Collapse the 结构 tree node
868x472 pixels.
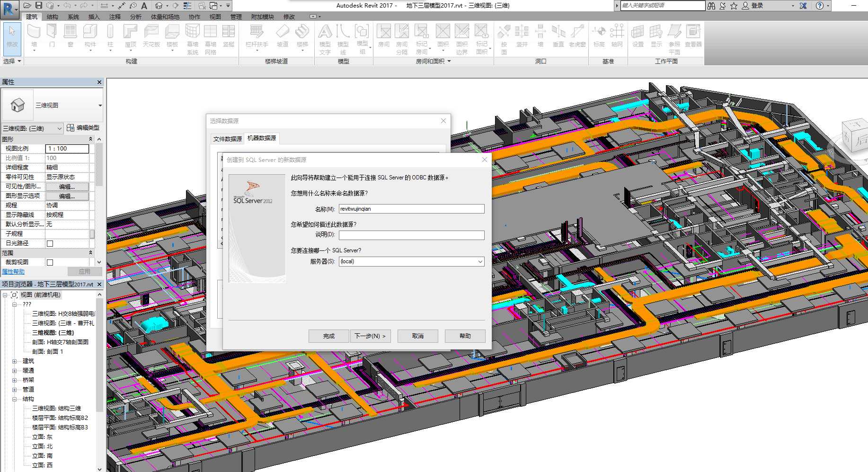pos(14,399)
